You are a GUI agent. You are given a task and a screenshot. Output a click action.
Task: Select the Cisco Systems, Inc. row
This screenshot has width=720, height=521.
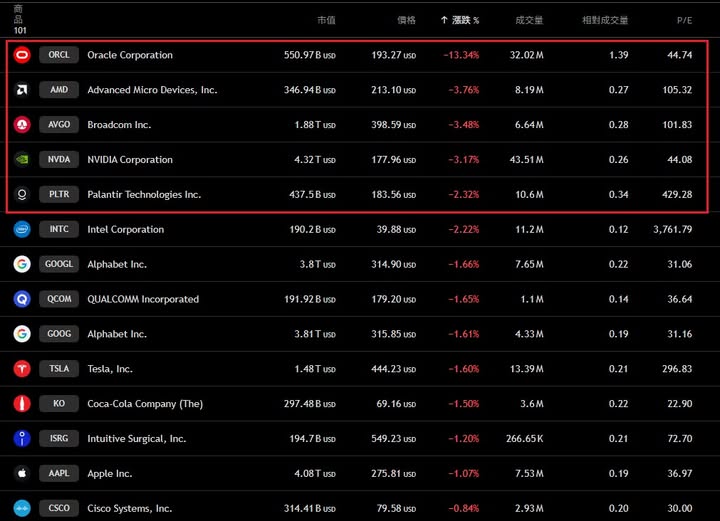[x=360, y=508]
